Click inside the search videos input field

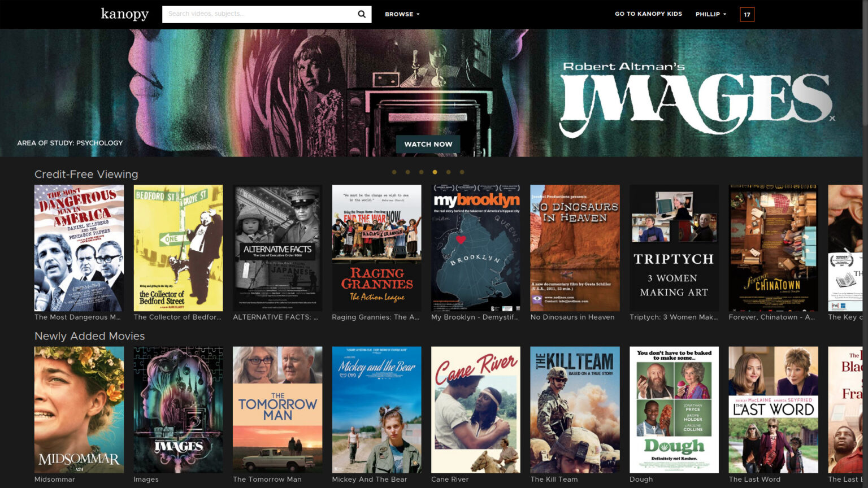click(260, 14)
